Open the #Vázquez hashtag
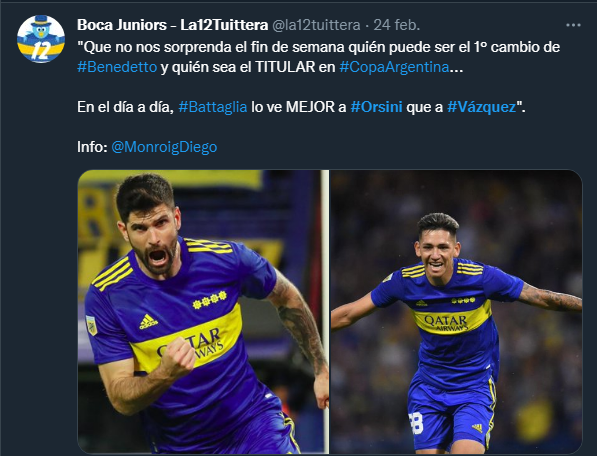The image size is (597, 456). [x=481, y=107]
